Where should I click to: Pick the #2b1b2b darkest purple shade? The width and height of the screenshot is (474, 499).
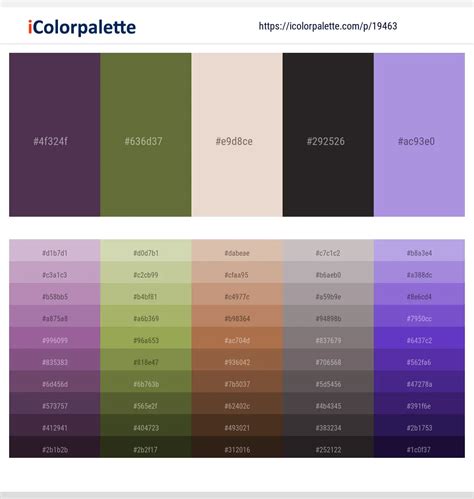pyautogui.click(x=55, y=447)
